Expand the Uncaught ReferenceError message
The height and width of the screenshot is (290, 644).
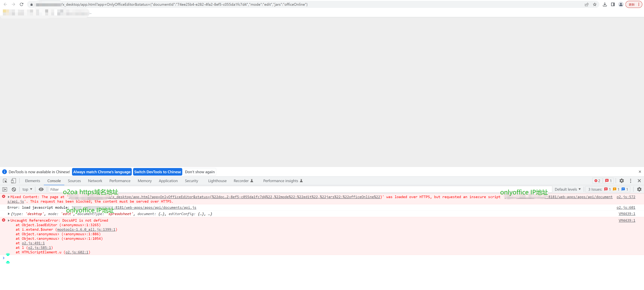click(9, 220)
